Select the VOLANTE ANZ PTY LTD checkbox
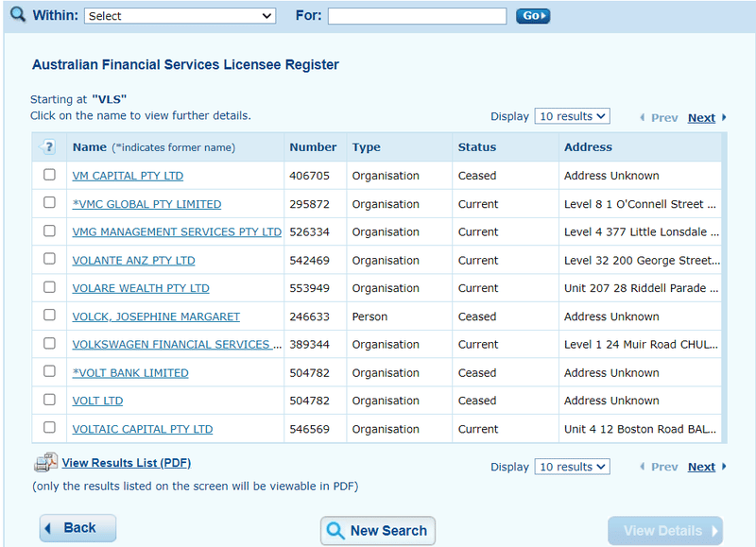756x547 pixels. [x=49, y=259]
